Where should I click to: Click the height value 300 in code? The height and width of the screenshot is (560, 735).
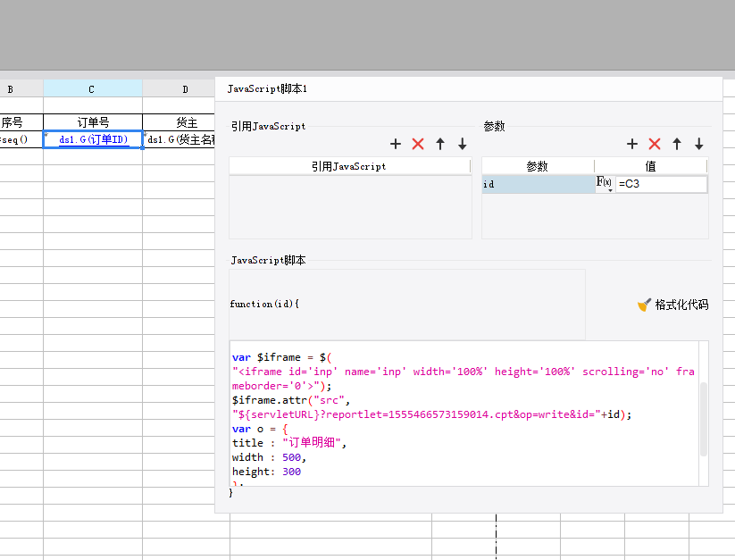click(x=291, y=472)
